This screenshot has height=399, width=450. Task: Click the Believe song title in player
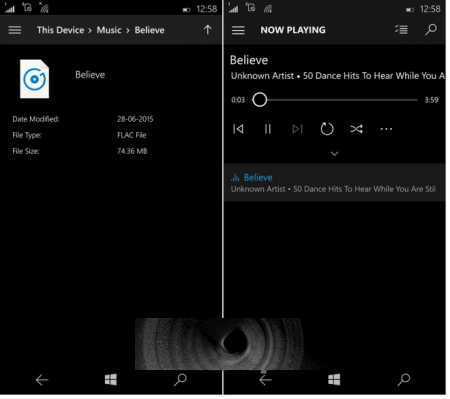point(249,60)
